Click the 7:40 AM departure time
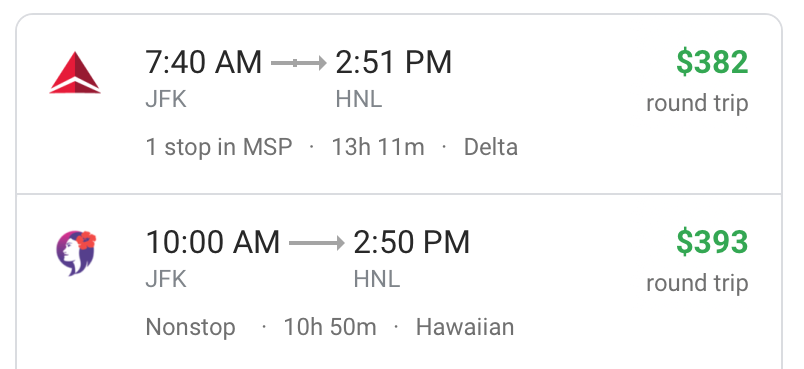The width and height of the screenshot is (804, 369). [204, 63]
